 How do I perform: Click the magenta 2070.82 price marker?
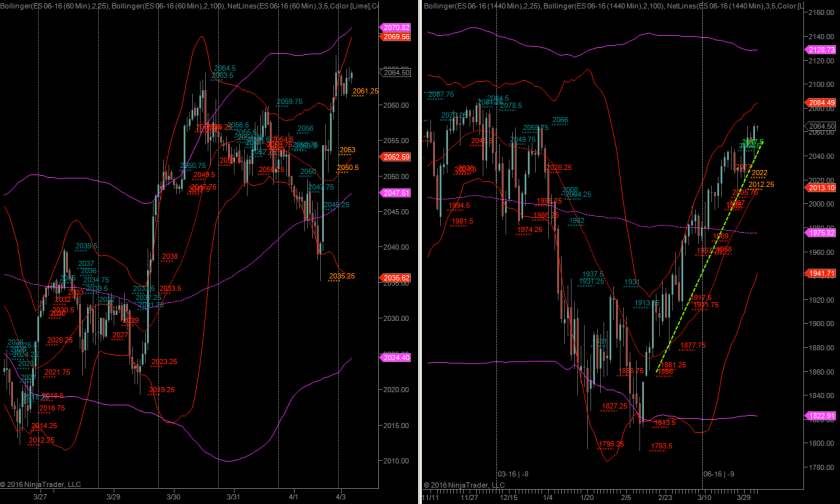tap(395, 27)
